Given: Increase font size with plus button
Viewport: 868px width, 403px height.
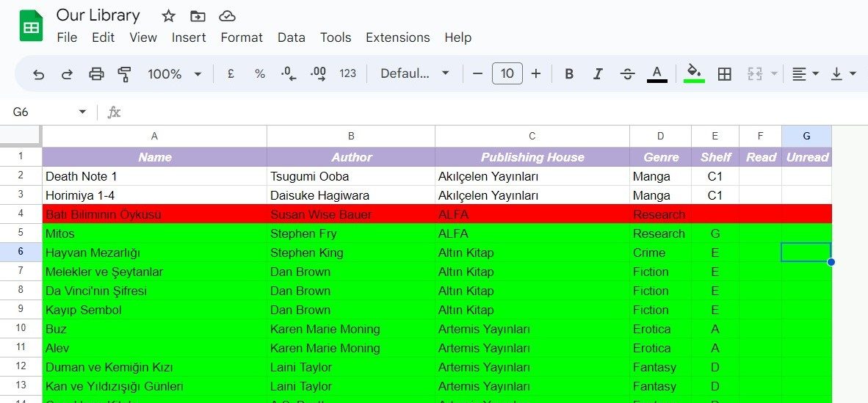Looking at the screenshot, I should pos(536,74).
